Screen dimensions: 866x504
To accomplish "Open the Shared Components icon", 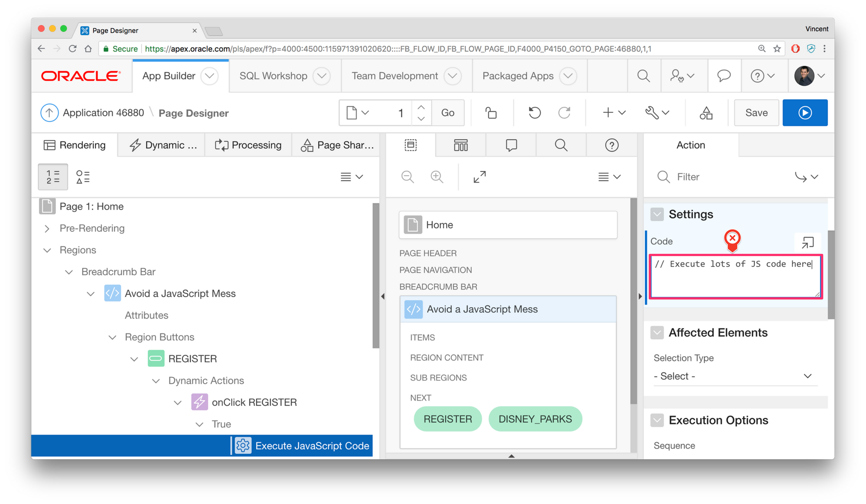I will (x=706, y=112).
